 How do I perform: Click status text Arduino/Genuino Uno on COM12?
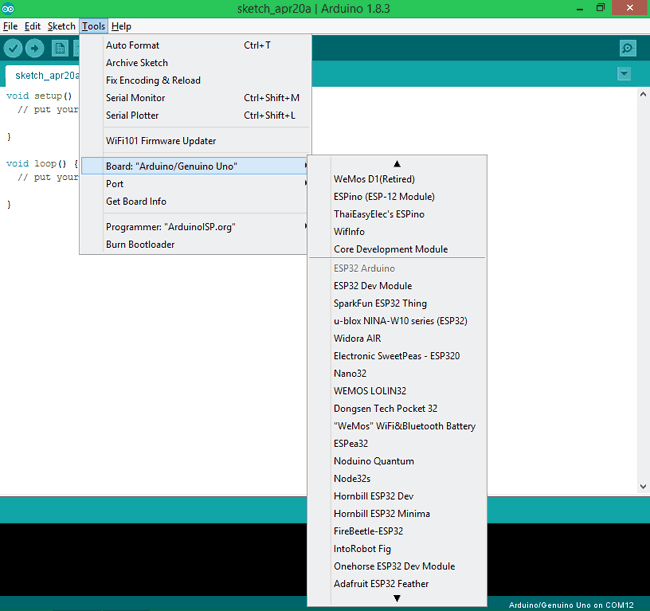[571, 605]
